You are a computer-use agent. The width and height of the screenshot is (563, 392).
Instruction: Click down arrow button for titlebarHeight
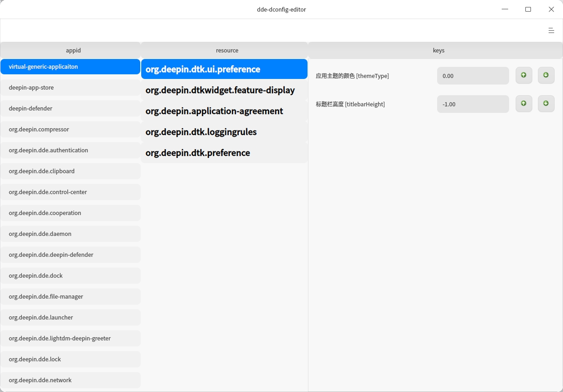546,104
